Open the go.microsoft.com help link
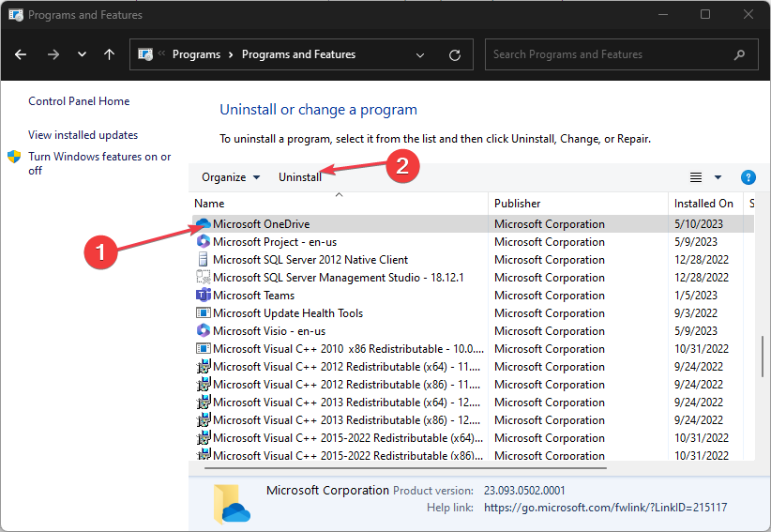This screenshot has width=771, height=532. [x=605, y=507]
